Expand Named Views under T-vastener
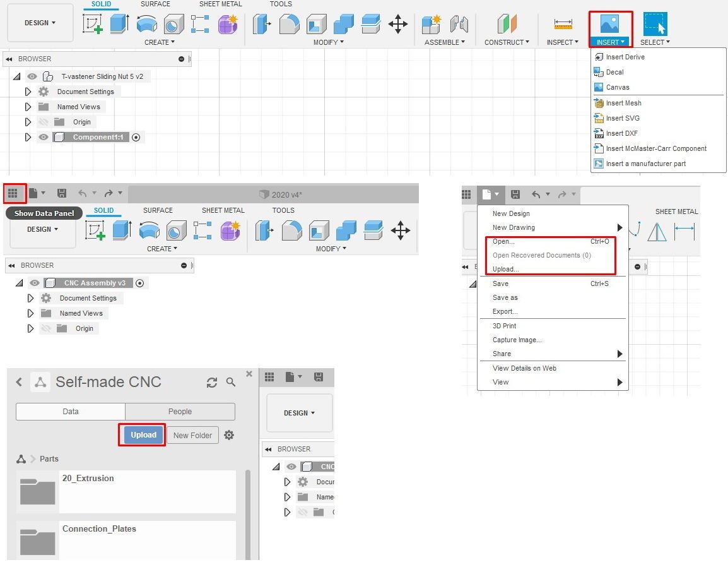The height and width of the screenshot is (567, 728). (x=28, y=107)
